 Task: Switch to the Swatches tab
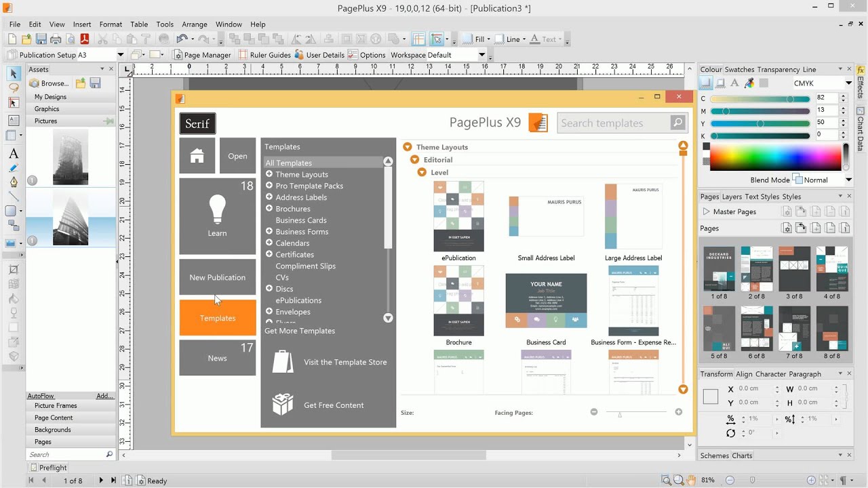click(x=739, y=69)
